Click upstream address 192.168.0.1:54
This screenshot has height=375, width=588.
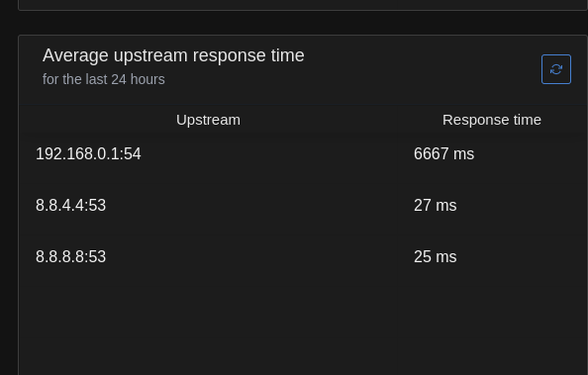click(x=88, y=154)
